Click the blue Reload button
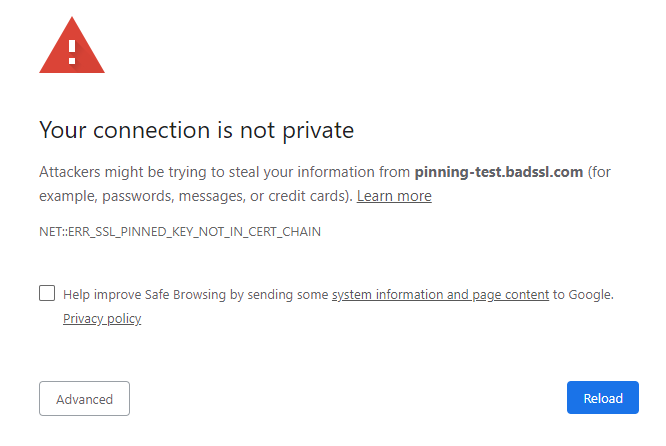Screen dimensions: 666x446 603,398
